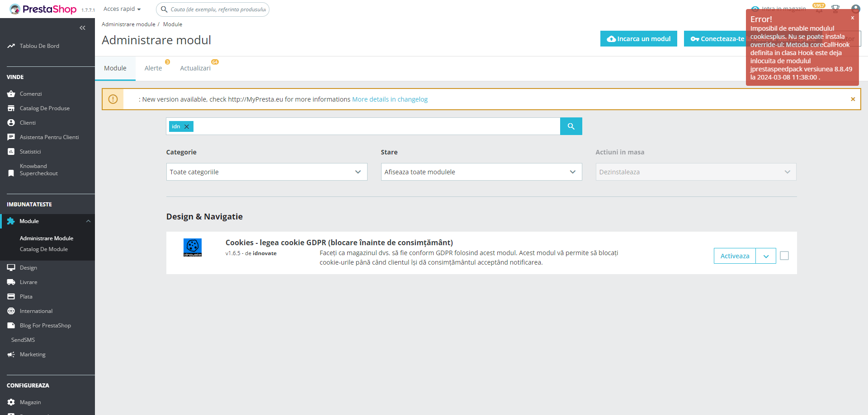Tick the Cookies module selection checkbox
868x415 pixels.
coord(785,256)
